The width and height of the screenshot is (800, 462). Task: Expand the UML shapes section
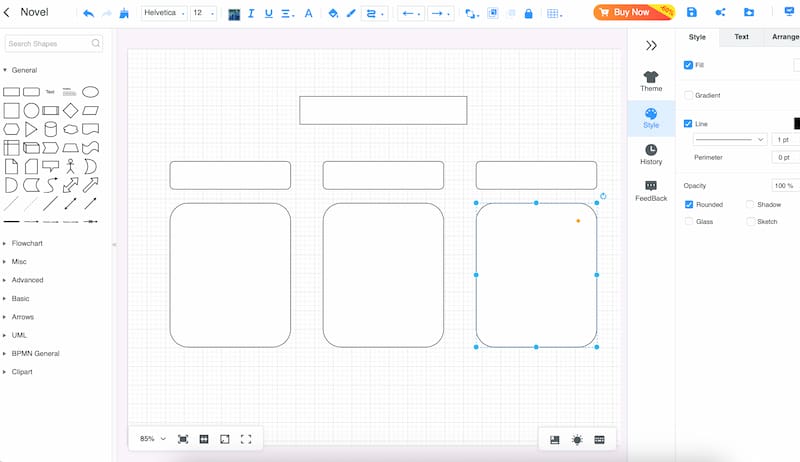pyautogui.click(x=15, y=335)
